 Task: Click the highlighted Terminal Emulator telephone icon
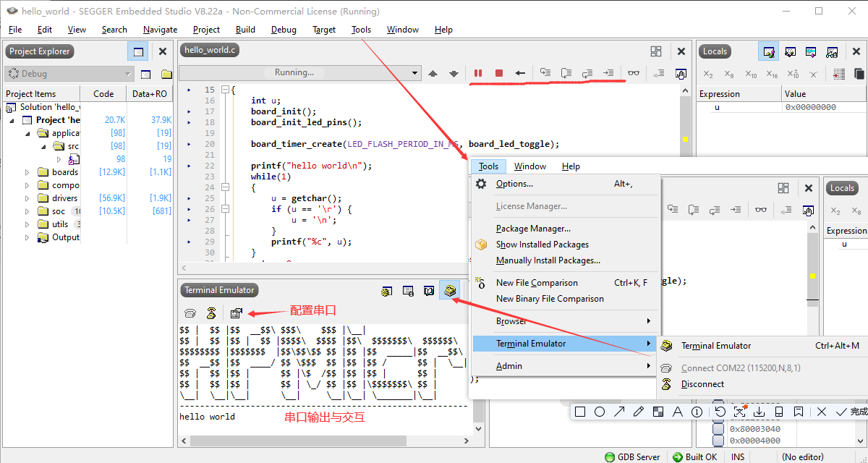(450, 291)
